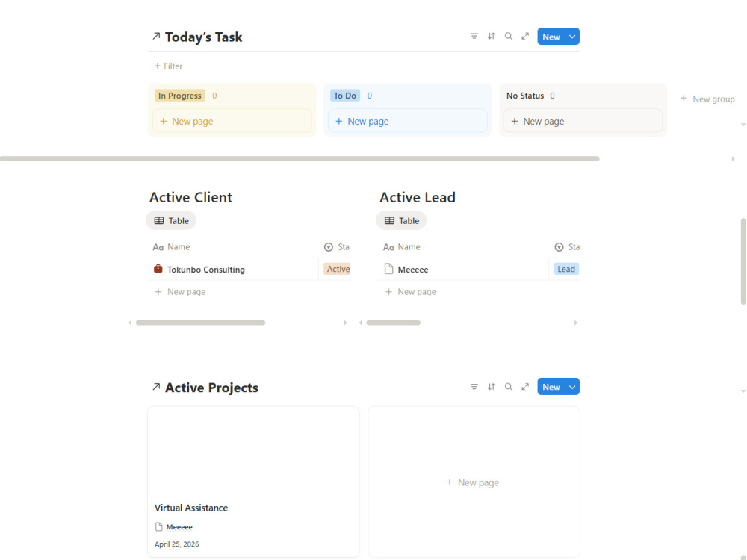Click Active status tag for Tokunbo Consulting
This screenshot has height=560, width=747.
pos(338,269)
